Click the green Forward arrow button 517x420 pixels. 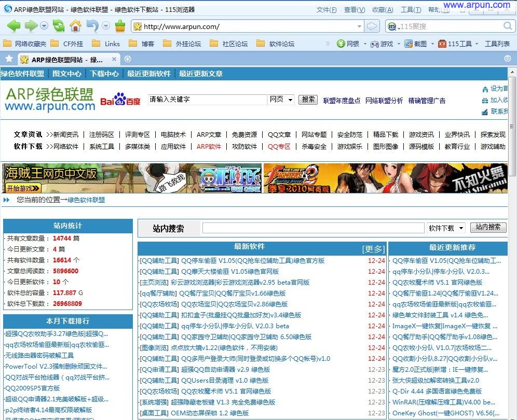tap(31, 26)
